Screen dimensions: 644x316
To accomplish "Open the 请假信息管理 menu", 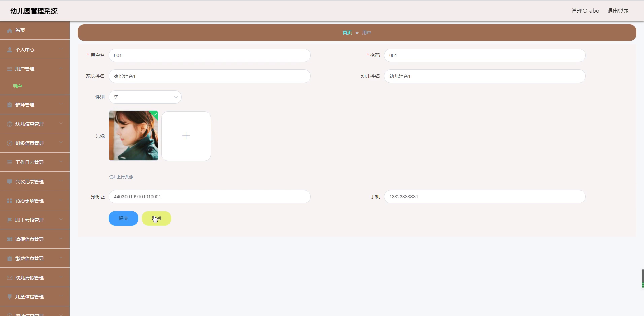I will tap(35, 239).
